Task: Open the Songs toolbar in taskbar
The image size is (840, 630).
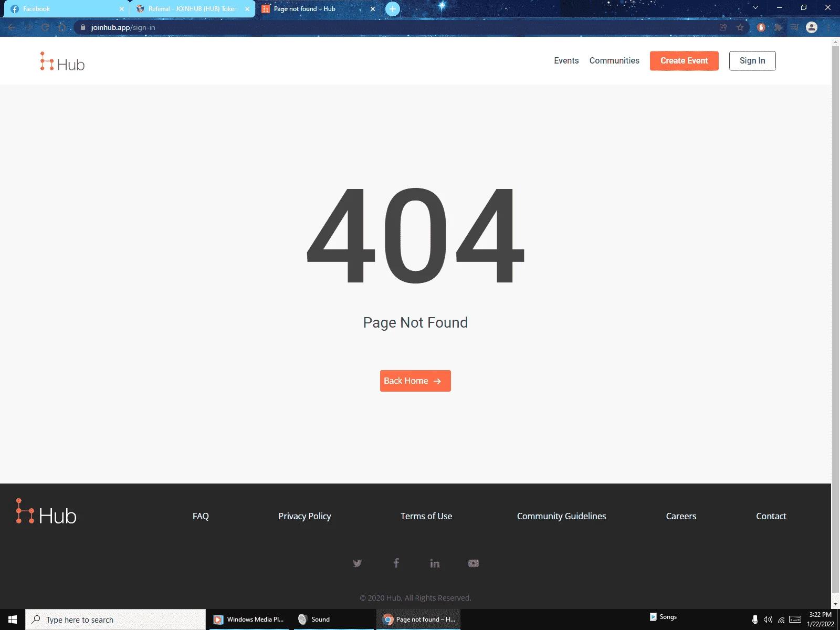Action: click(663, 617)
